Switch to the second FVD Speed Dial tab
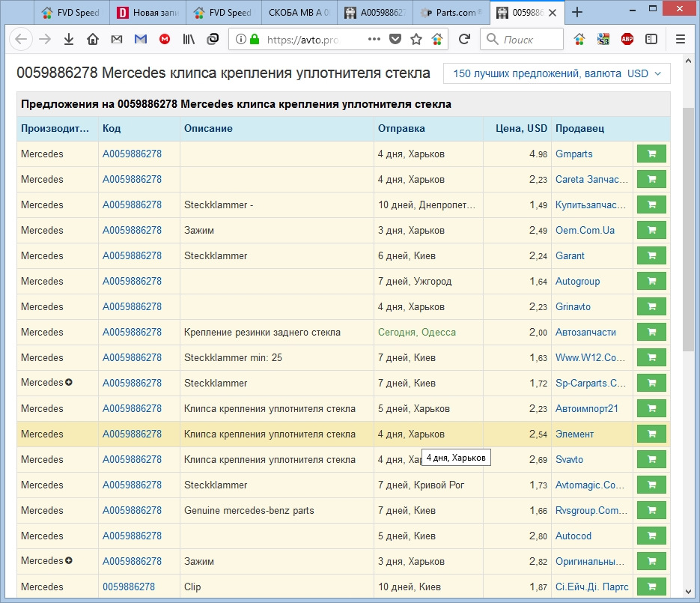700x603 pixels. (223, 13)
